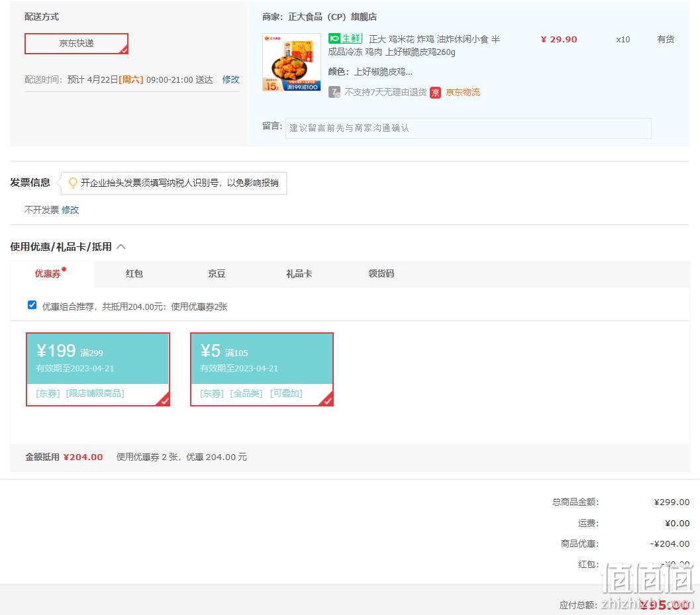Image resolution: width=700 pixels, height=615 pixels.
Task: Click the text 使用优惠券 2 张，优惠 204.00 元
Action: tap(181, 457)
